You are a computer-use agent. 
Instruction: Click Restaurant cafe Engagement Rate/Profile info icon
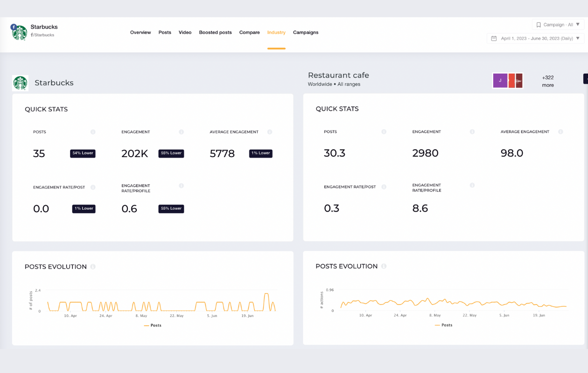(x=472, y=185)
